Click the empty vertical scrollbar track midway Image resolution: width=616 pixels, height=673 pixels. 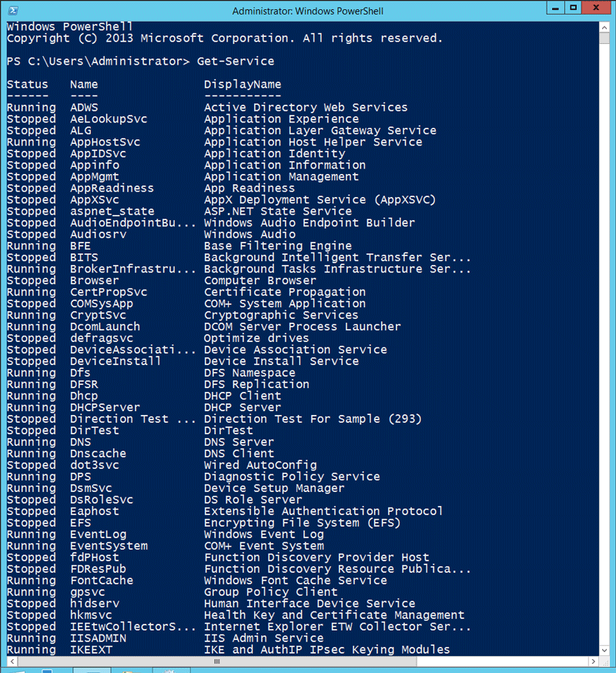604,343
